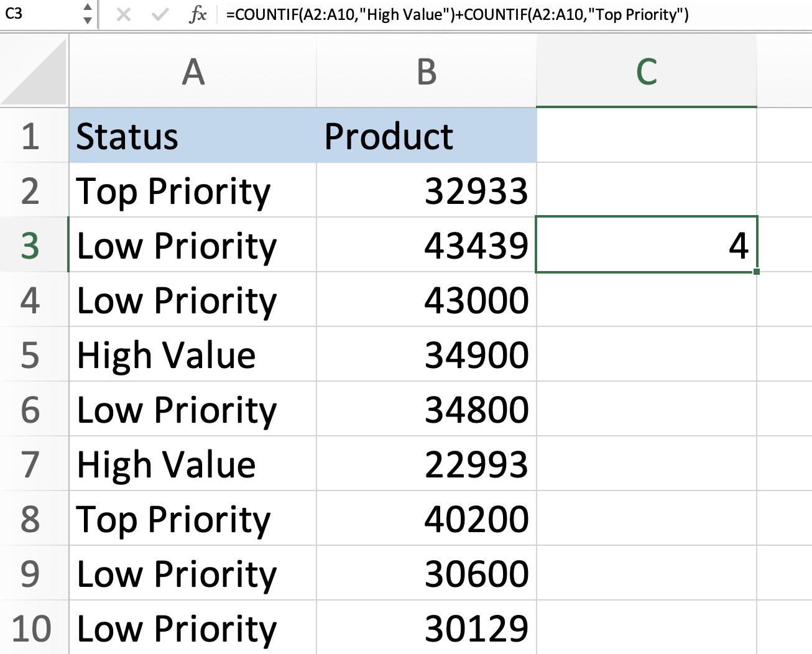Click the Status header cell

[x=193, y=136]
